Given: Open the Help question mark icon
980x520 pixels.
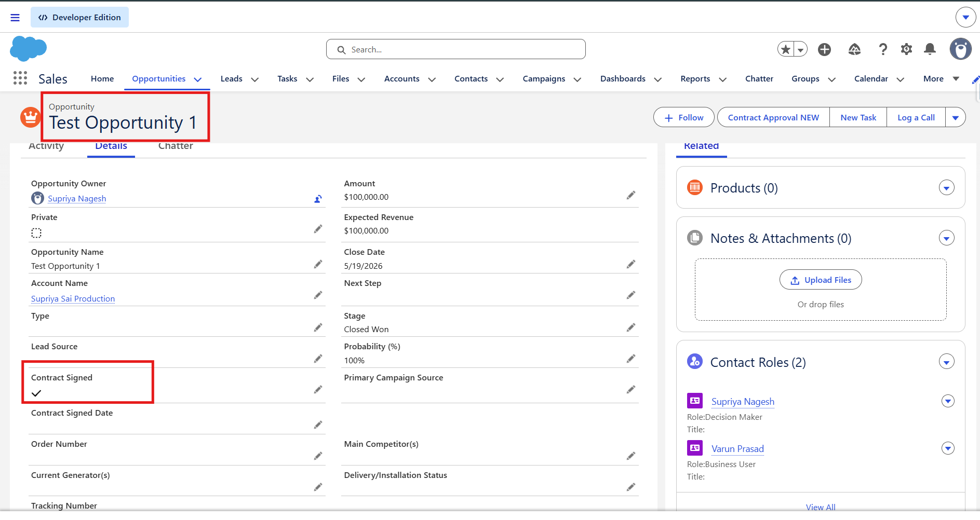Looking at the screenshot, I should [x=883, y=49].
